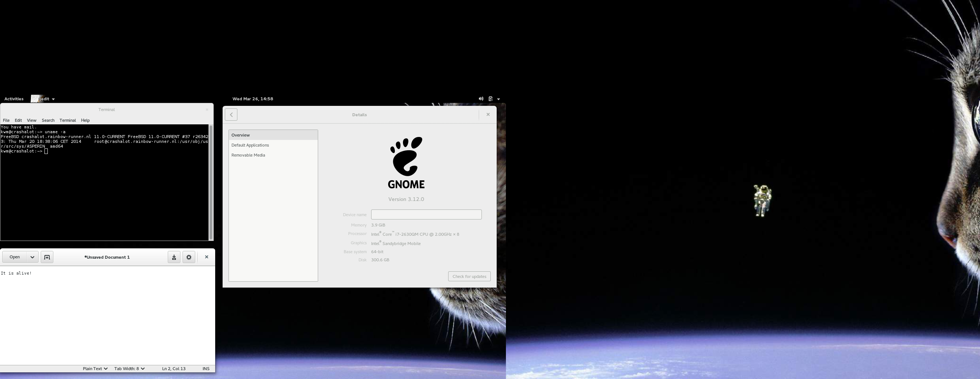Viewport: 980px width, 379px height.
Task: Open the Terminal Search menu
Action: (48, 120)
